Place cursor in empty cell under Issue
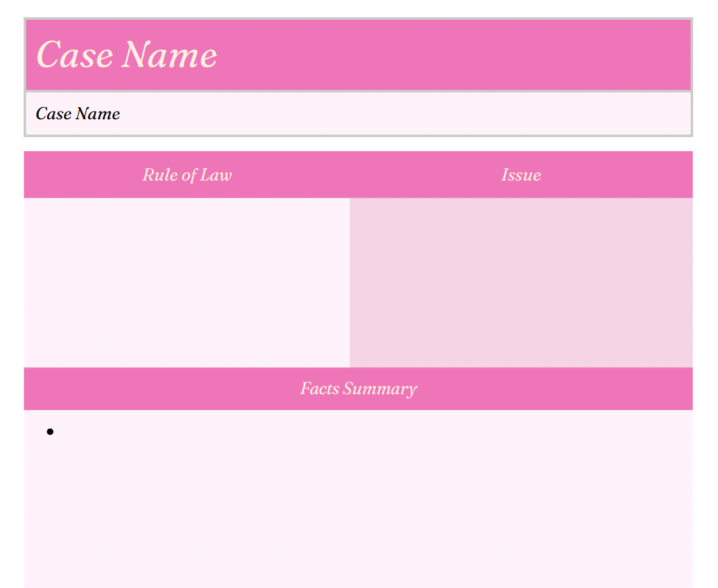This screenshot has width=718, height=588. (x=521, y=282)
